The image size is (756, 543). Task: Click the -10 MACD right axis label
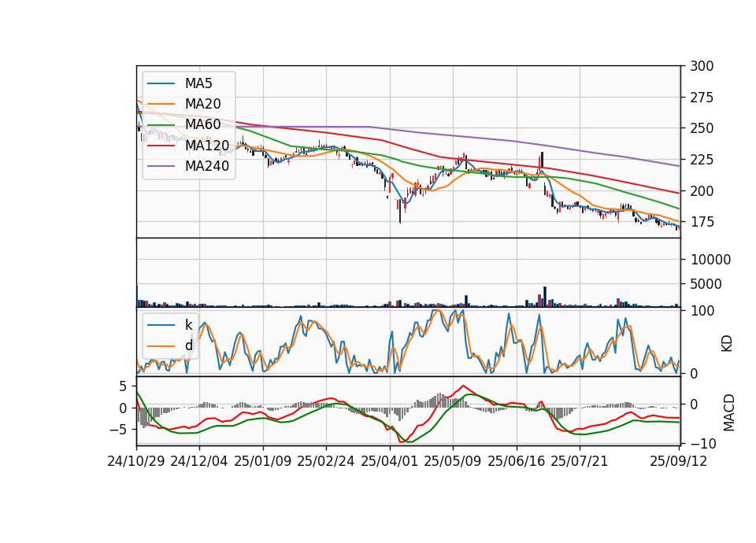703,443
